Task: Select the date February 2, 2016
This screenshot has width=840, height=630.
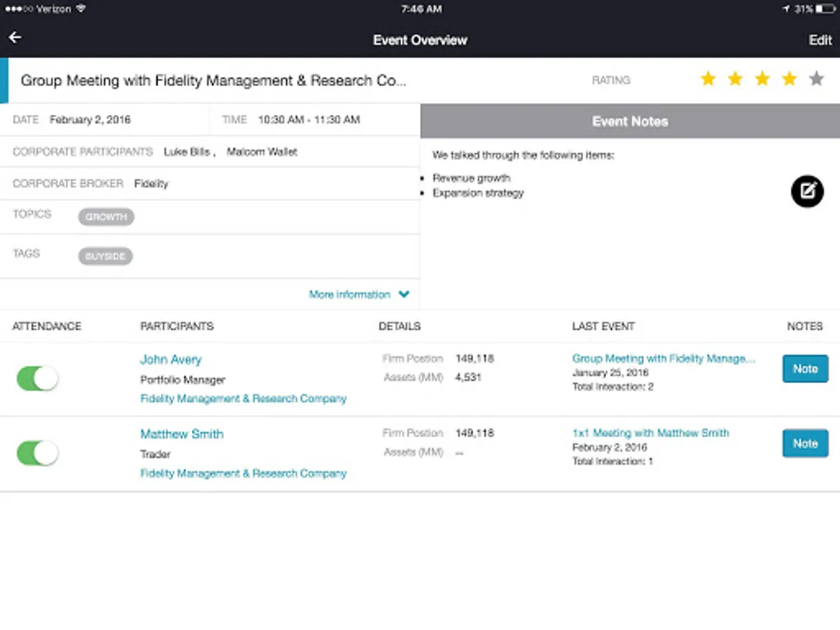Action: (x=90, y=120)
